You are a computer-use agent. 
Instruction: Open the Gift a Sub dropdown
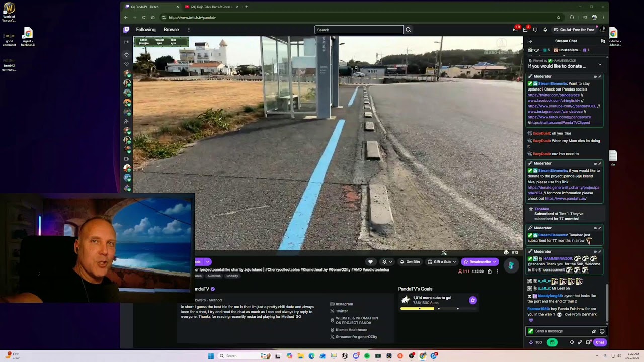454,262
